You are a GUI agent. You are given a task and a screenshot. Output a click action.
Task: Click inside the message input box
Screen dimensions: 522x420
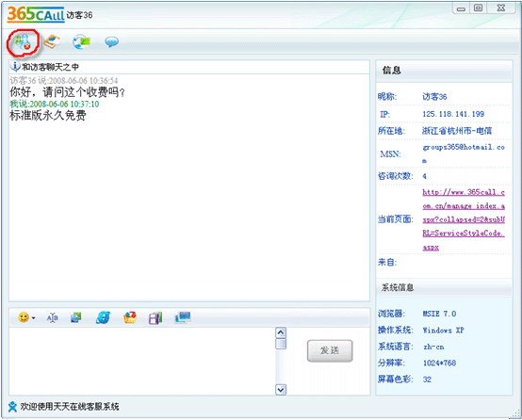click(x=142, y=362)
